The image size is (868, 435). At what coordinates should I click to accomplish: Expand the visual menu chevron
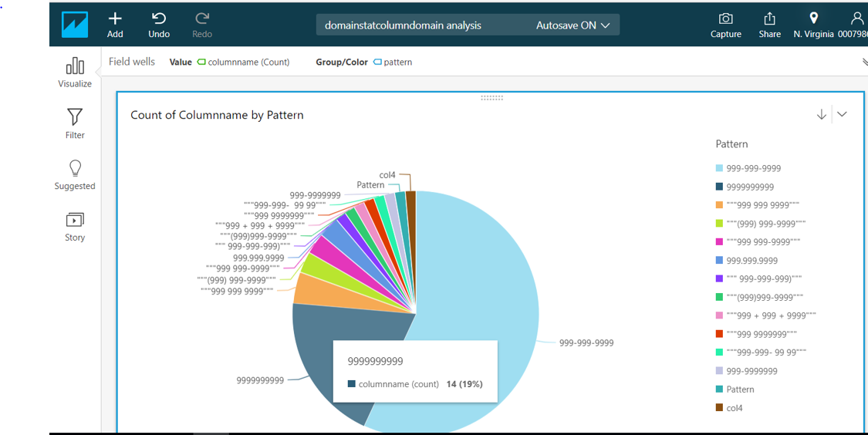842,114
